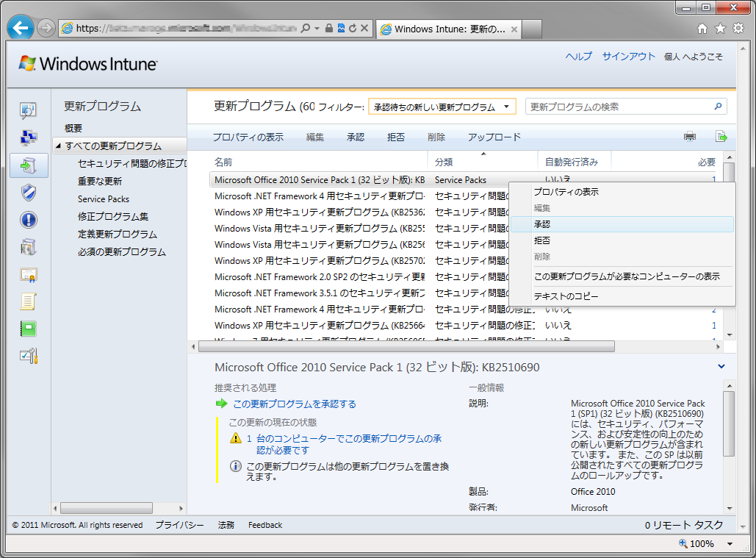Collapse the details pane with chevron
The height and width of the screenshot is (558, 756).
point(721,367)
